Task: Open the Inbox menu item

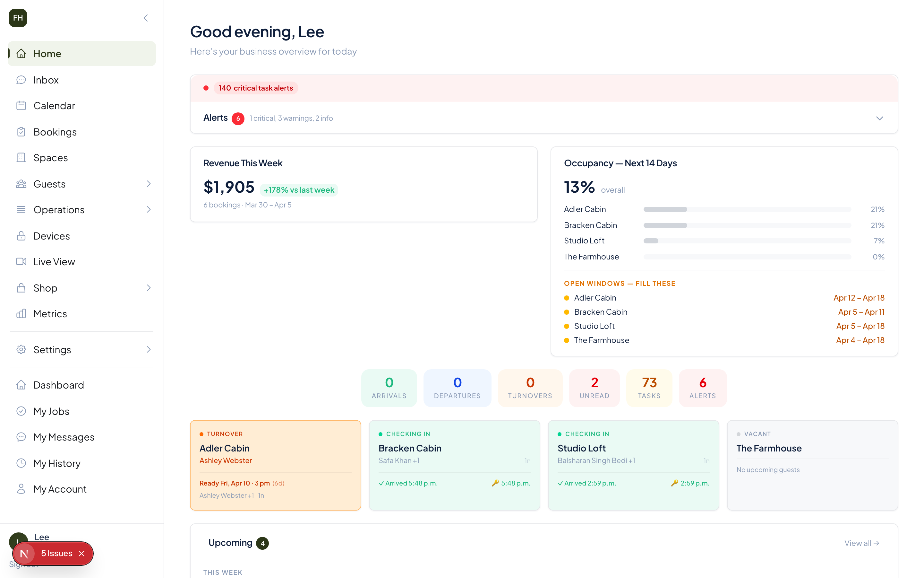Action: [x=82, y=80]
